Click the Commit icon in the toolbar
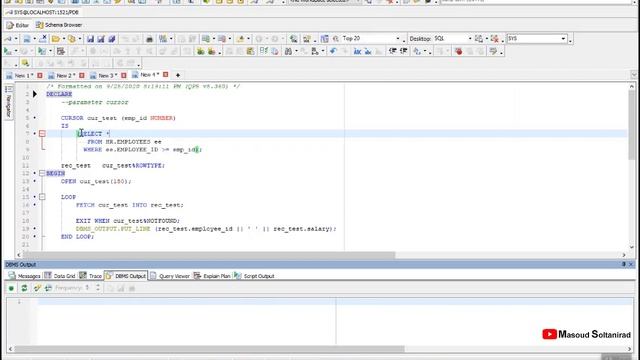 pyautogui.click(x=200, y=51)
